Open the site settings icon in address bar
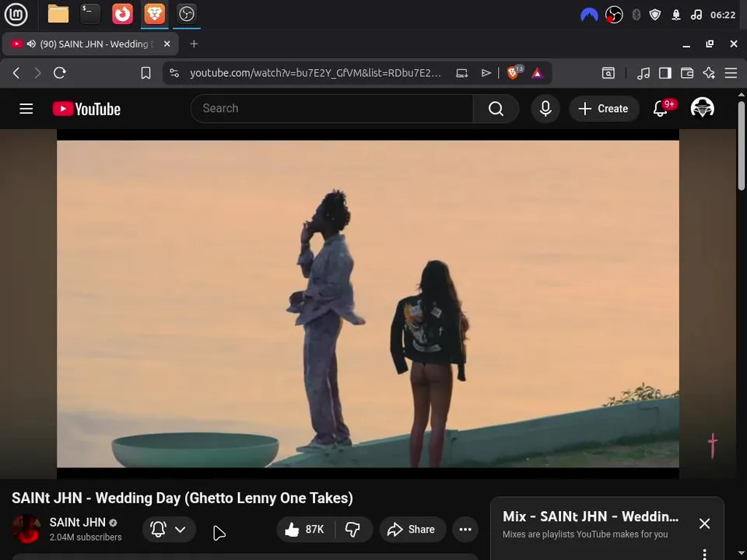Screen dimensions: 747x560 coord(174,73)
